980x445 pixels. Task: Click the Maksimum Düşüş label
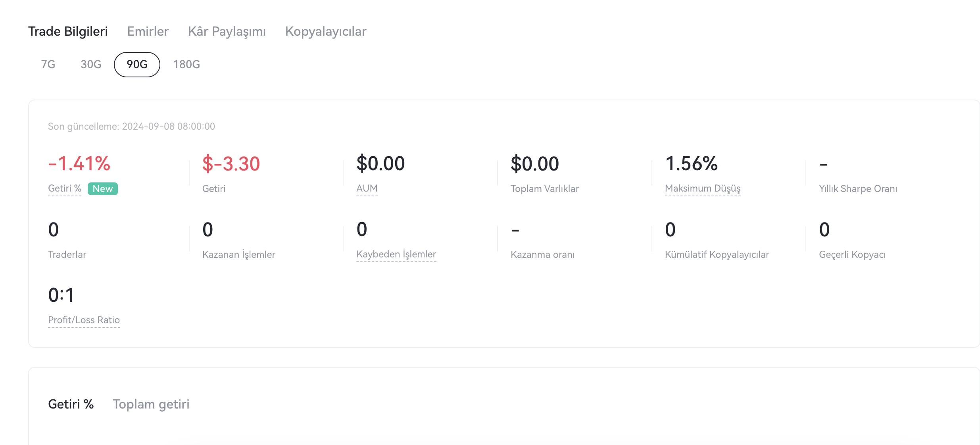(x=702, y=188)
